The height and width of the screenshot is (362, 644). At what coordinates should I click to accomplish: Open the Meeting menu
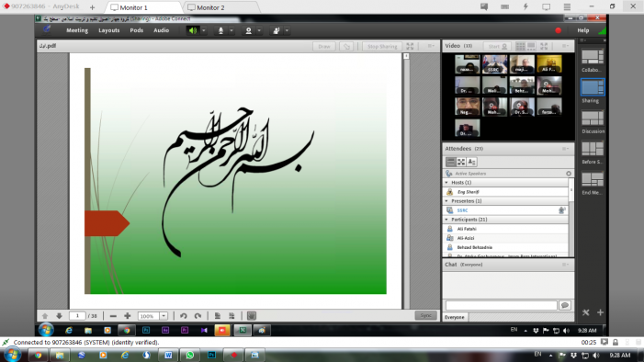(77, 30)
